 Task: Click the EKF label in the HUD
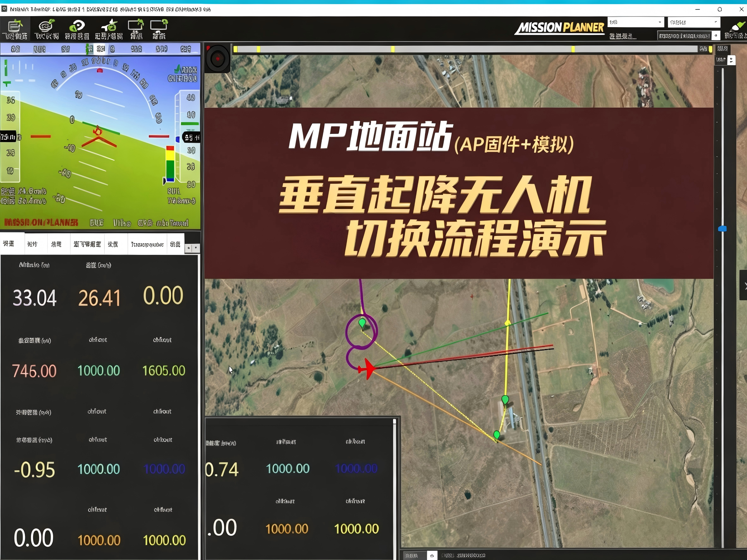[97, 223]
